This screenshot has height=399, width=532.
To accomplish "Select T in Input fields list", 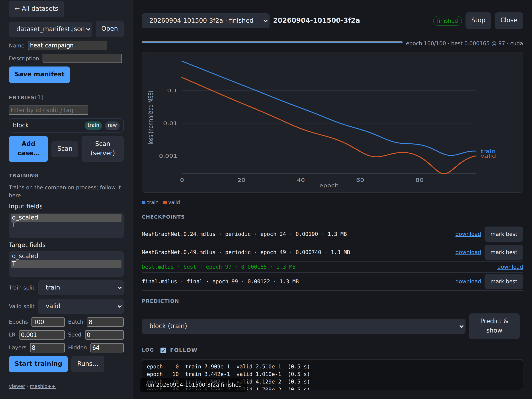I will (66, 225).
